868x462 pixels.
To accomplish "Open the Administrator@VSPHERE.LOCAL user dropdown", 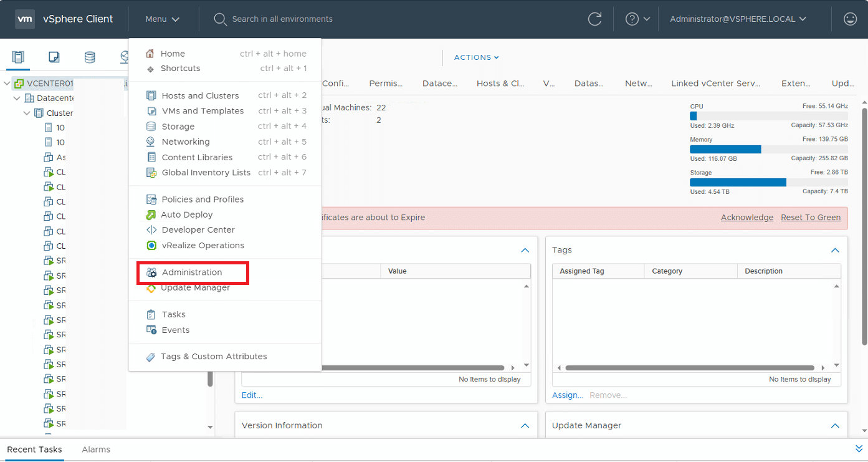I will pos(738,19).
